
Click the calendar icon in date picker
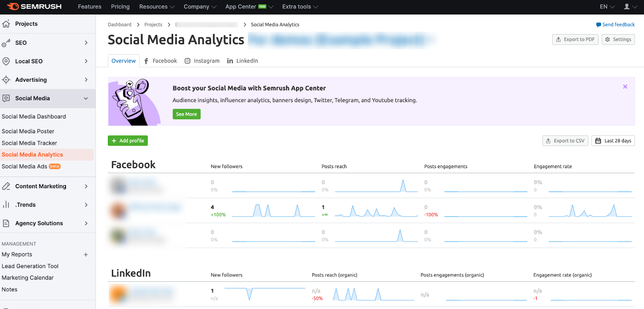(598, 141)
